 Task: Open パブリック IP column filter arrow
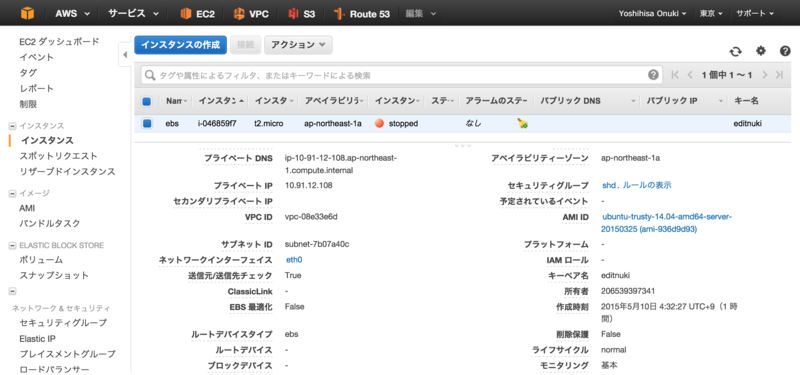pos(721,102)
